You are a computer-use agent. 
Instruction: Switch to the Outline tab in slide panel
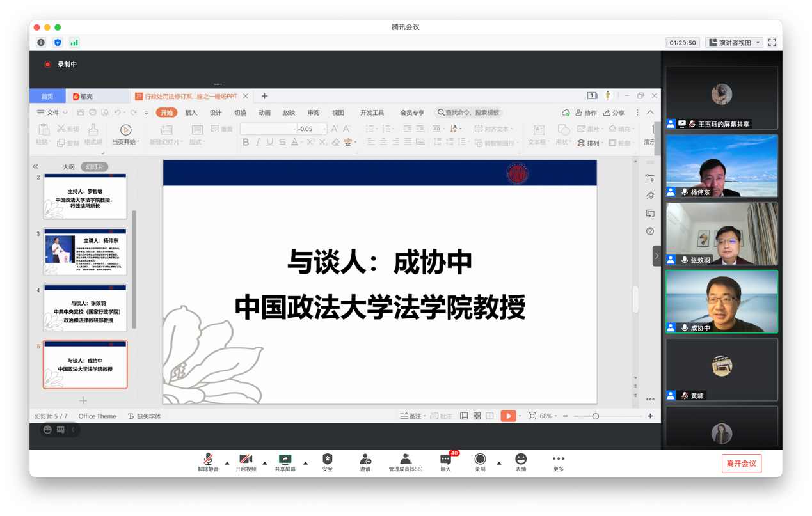pyautogui.click(x=68, y=167)
